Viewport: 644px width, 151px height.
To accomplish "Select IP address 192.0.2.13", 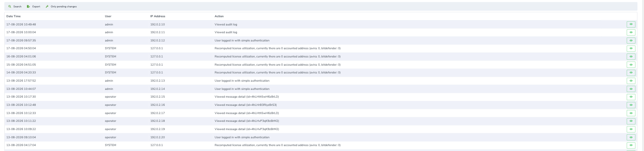I will click(x=157, y=81).
